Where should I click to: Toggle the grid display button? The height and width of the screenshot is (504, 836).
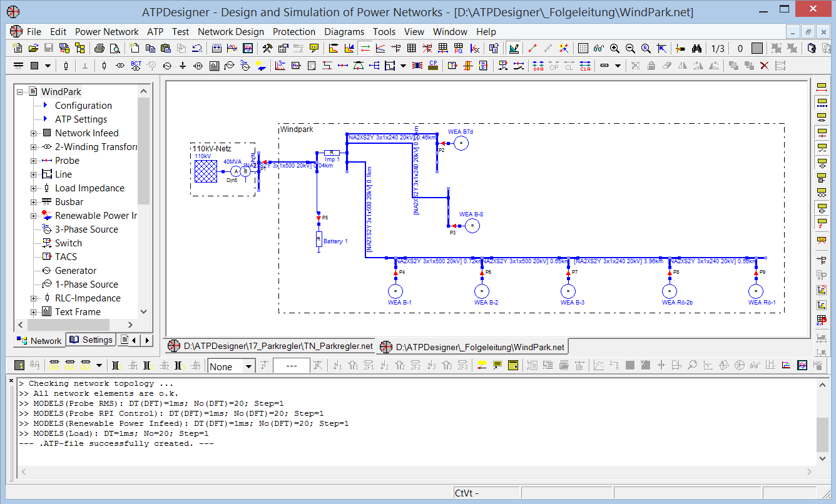[583, 48]
